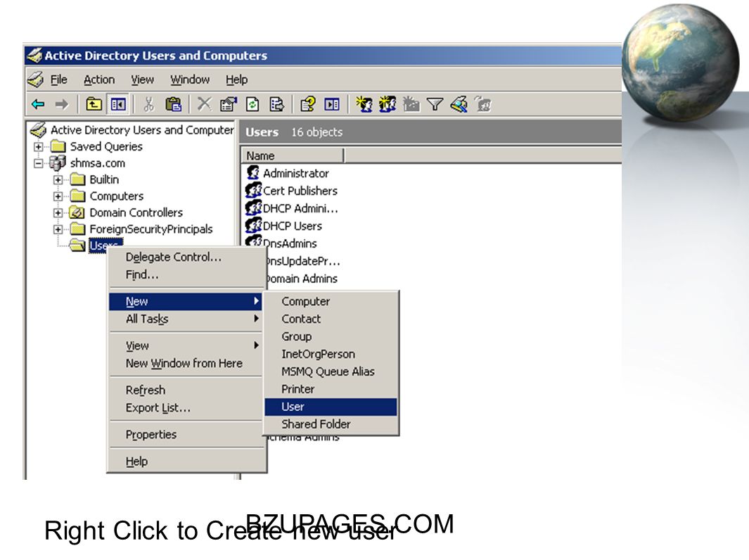The height and width of the screenshot is (560, 749).
Task: Click the Paste clipboard icon
Action: (173, 103)
